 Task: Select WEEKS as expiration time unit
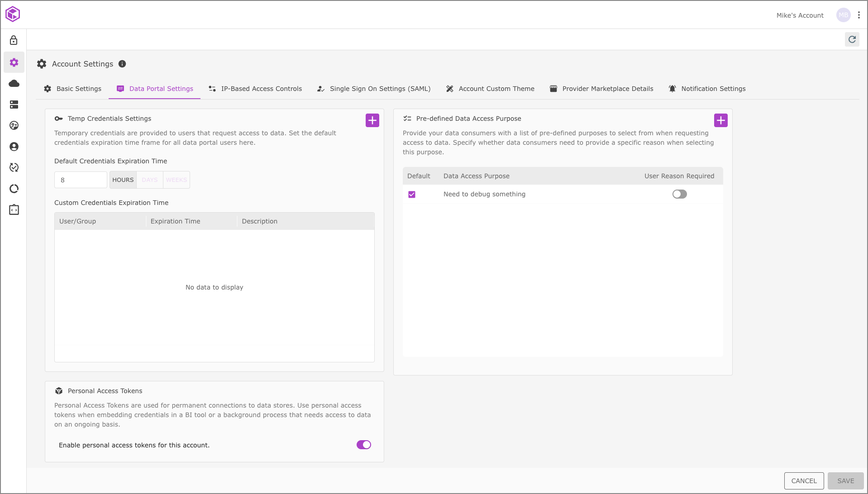point(176,180)
